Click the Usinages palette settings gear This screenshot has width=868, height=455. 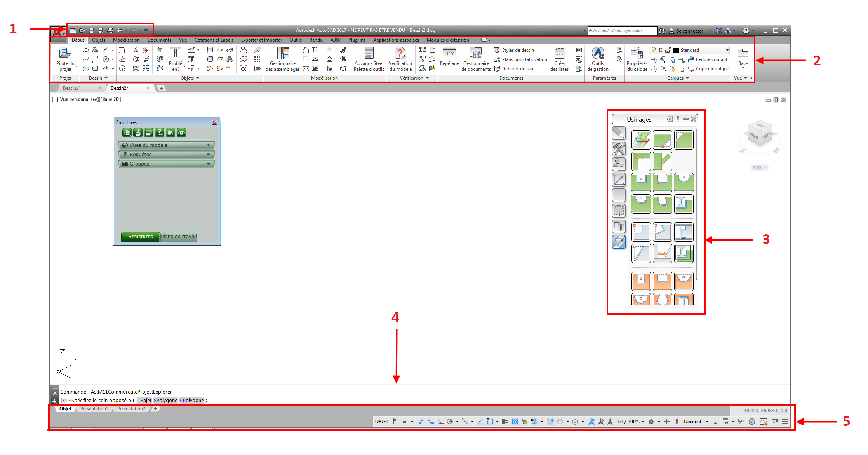tap(670, 119)
